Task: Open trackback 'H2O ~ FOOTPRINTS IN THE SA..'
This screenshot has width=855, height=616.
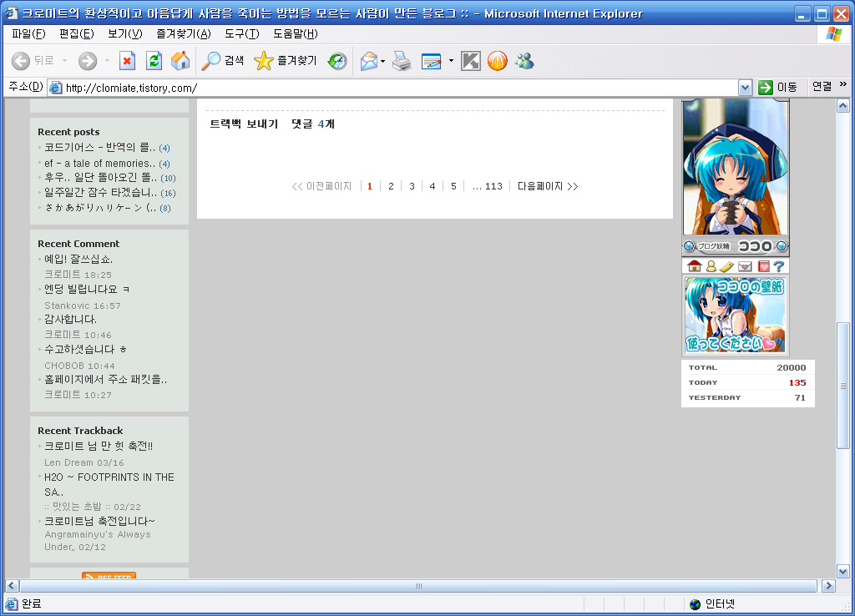Action: (x=109, y=484)
